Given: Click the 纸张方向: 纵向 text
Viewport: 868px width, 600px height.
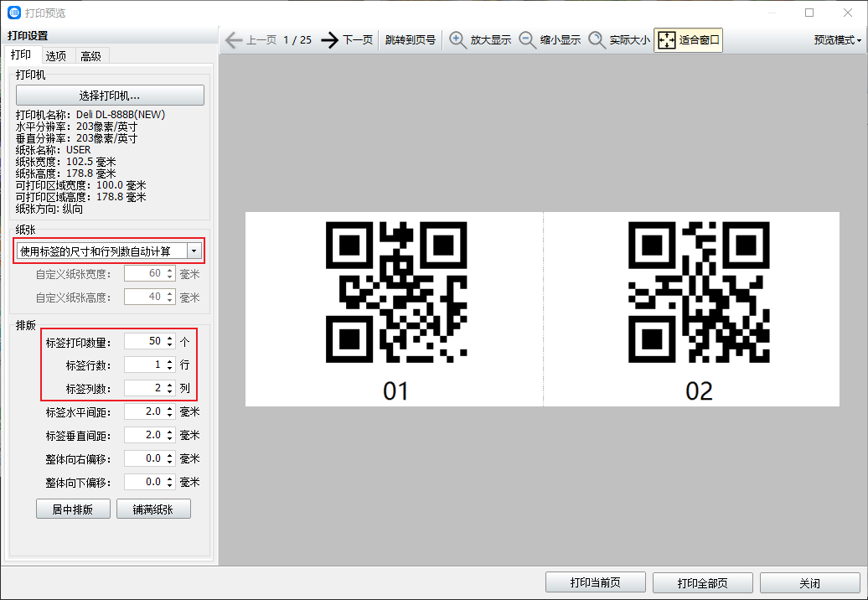Looking at the screenshot, I should click(x=49, y=209).
